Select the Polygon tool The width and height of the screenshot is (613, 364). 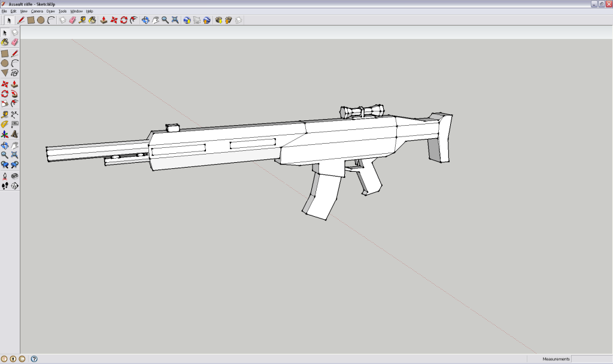click(5, 72)
